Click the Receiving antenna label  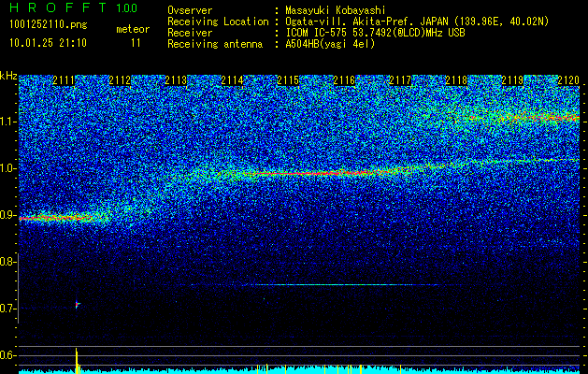[215, 44]
